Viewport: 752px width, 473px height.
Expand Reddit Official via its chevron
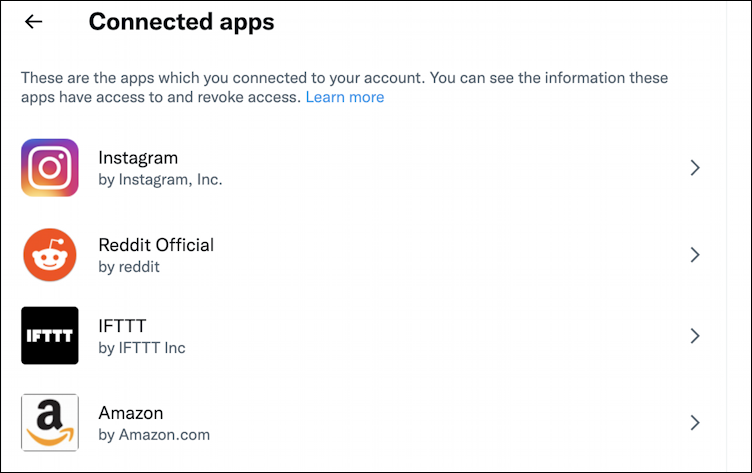click(695, 254)
